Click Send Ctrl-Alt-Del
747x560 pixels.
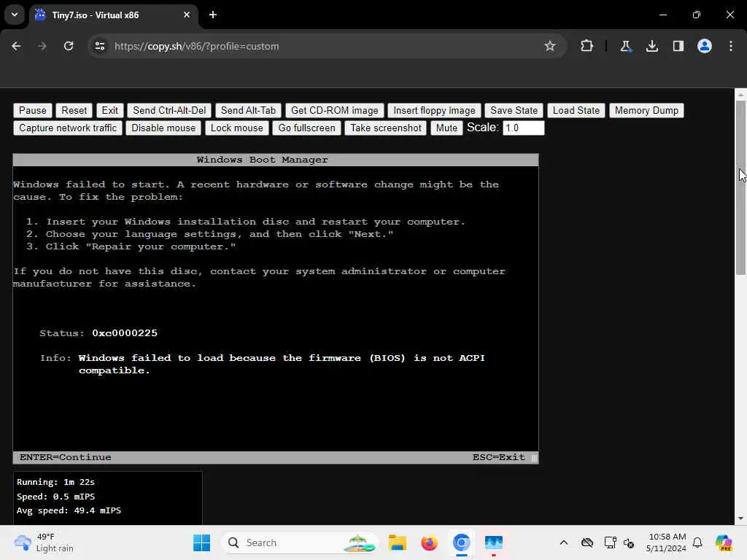(169, 111)
